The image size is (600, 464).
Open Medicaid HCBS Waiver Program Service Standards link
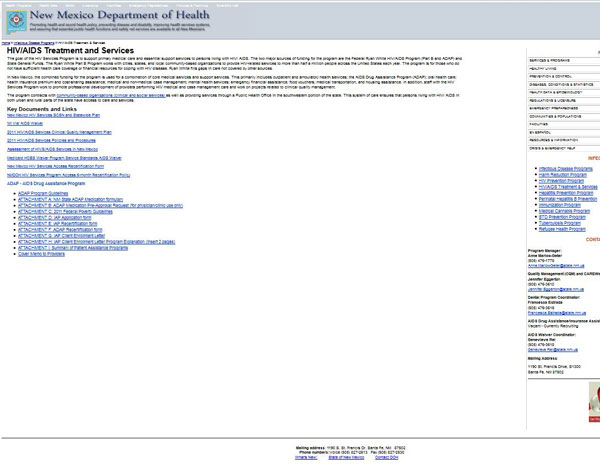coord(64,158)
